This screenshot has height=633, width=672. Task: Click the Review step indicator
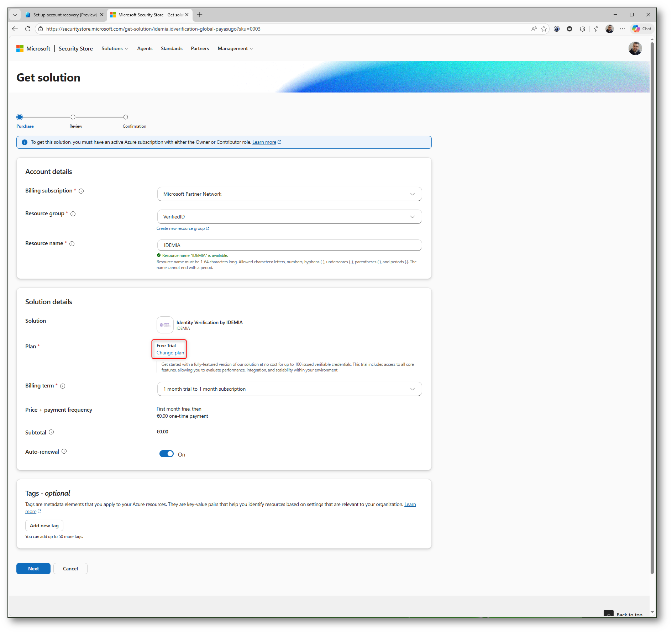[73, 117]
